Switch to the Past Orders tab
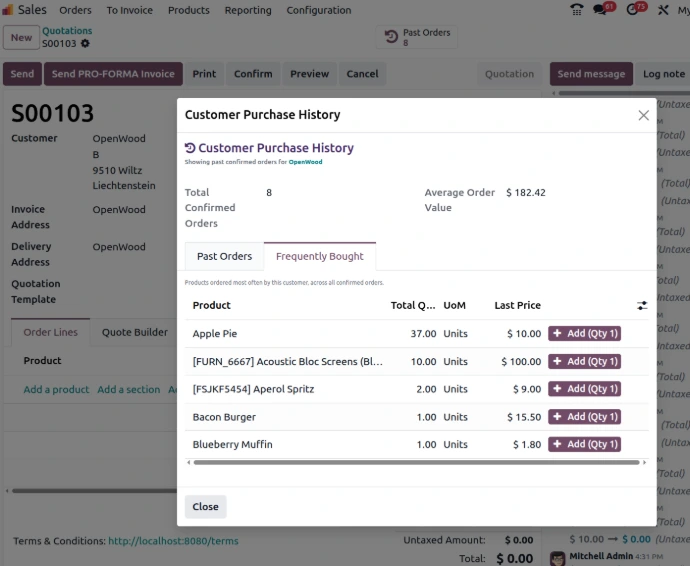The image size is (690, 566). 224,257
